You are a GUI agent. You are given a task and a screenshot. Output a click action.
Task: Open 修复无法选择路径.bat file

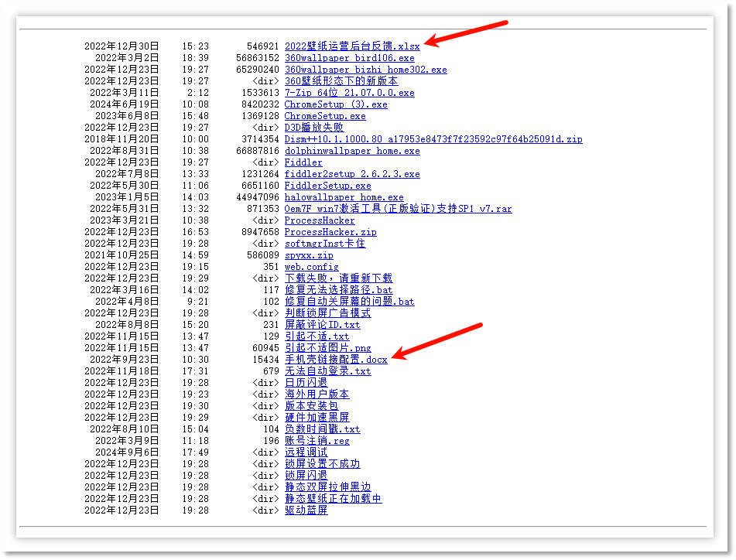(338, 290)
